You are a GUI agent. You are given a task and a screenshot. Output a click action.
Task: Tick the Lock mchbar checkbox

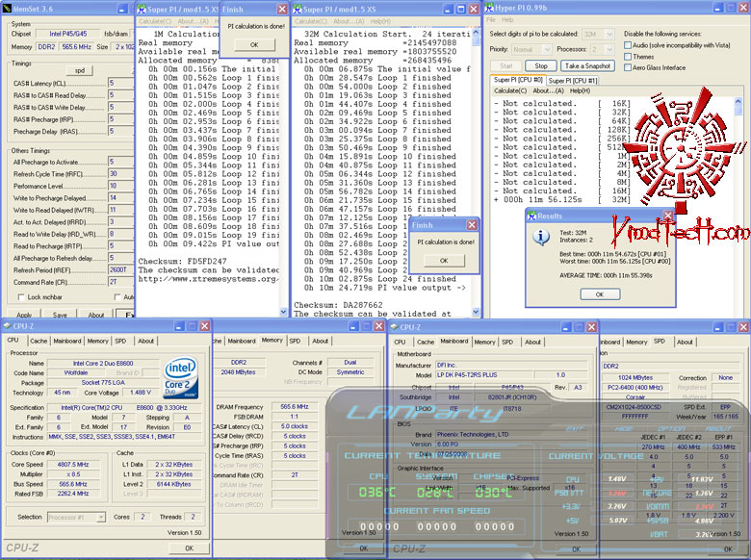click(x=19, y=297)
